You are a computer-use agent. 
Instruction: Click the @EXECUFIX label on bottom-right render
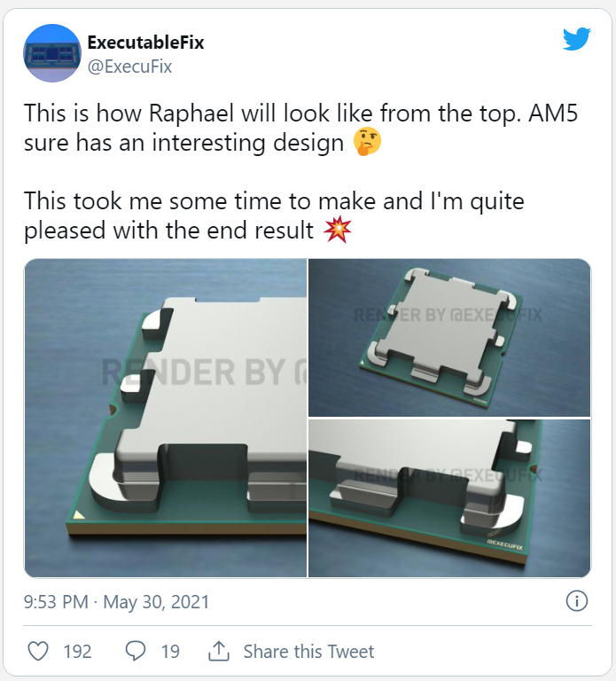click(505, 544)
